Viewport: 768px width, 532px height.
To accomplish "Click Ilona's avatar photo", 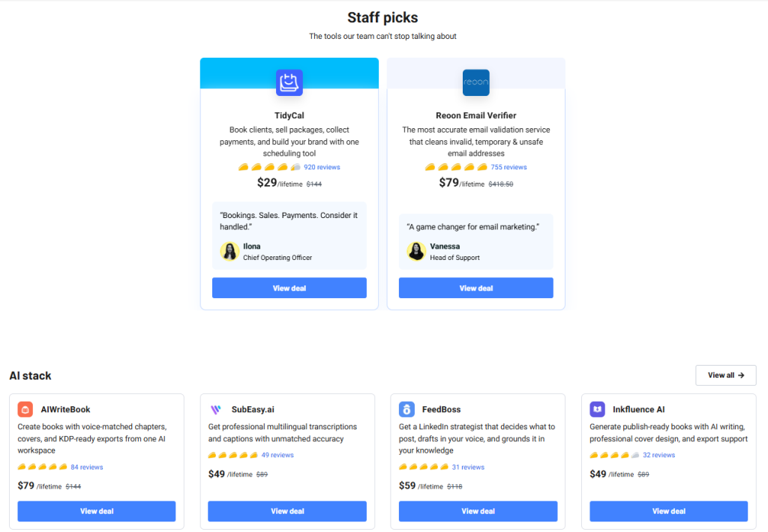I will 229,251.
